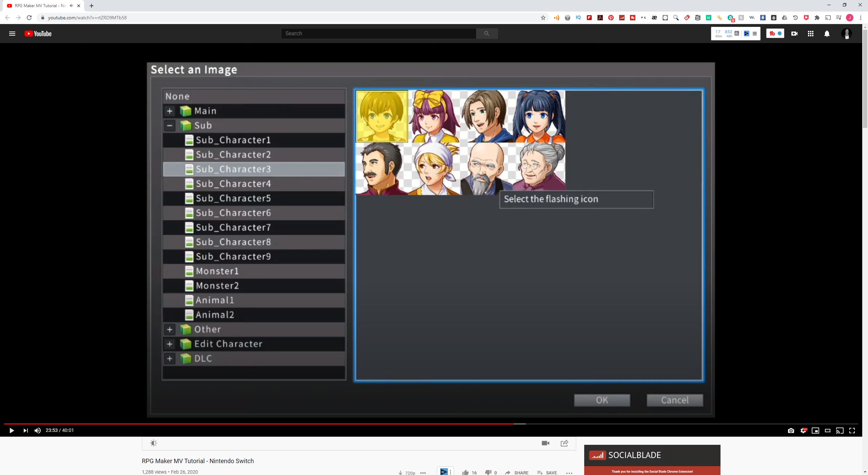The width and height of the screenshot is (868, 475).
Task: Select Monster1 entry
Action: pyautogui.click(x=254, y=271)
